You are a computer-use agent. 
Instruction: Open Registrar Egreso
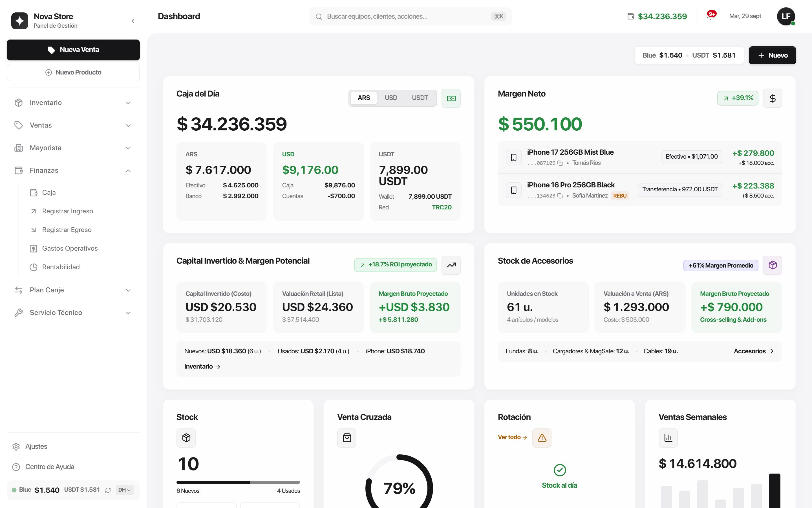click(81, 230)
